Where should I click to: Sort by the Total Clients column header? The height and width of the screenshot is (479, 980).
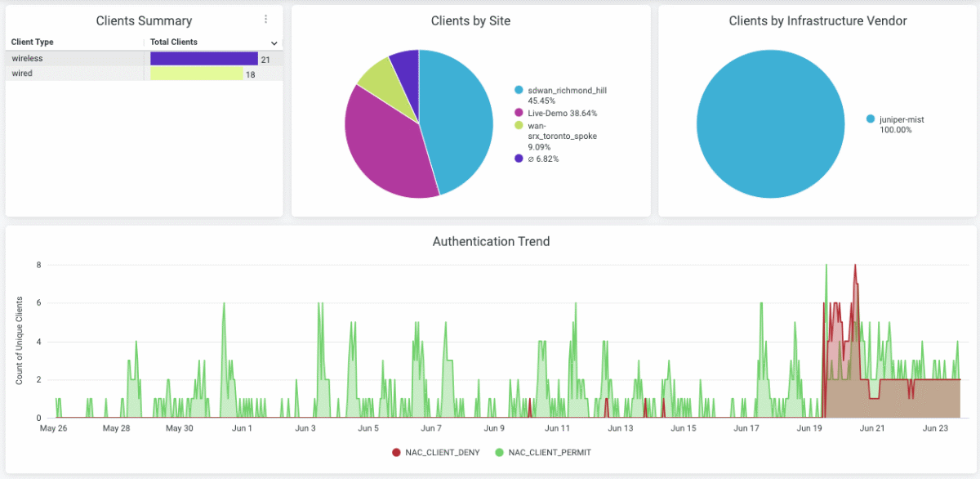coord(172,42)
